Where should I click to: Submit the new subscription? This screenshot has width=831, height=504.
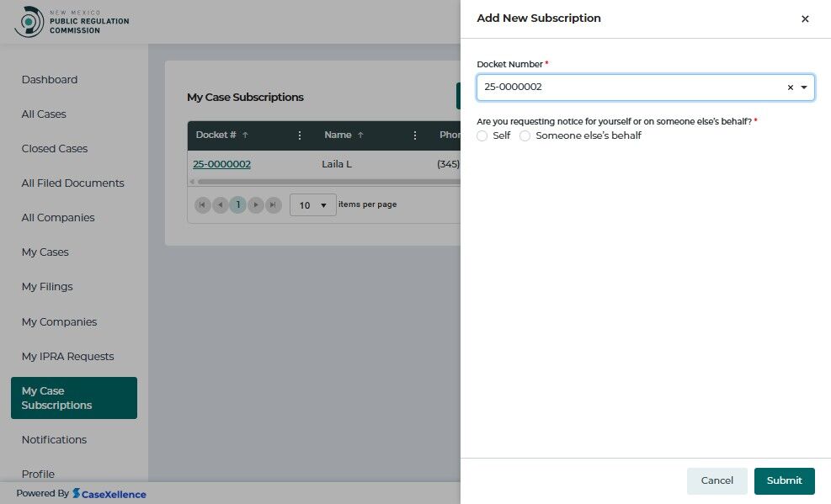(784, 480)
